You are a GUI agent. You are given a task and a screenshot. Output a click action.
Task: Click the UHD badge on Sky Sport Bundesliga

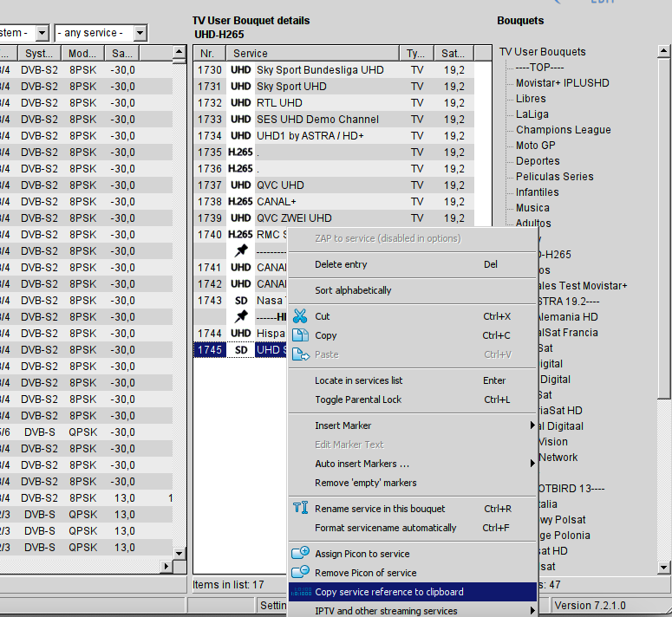(241, 69)
